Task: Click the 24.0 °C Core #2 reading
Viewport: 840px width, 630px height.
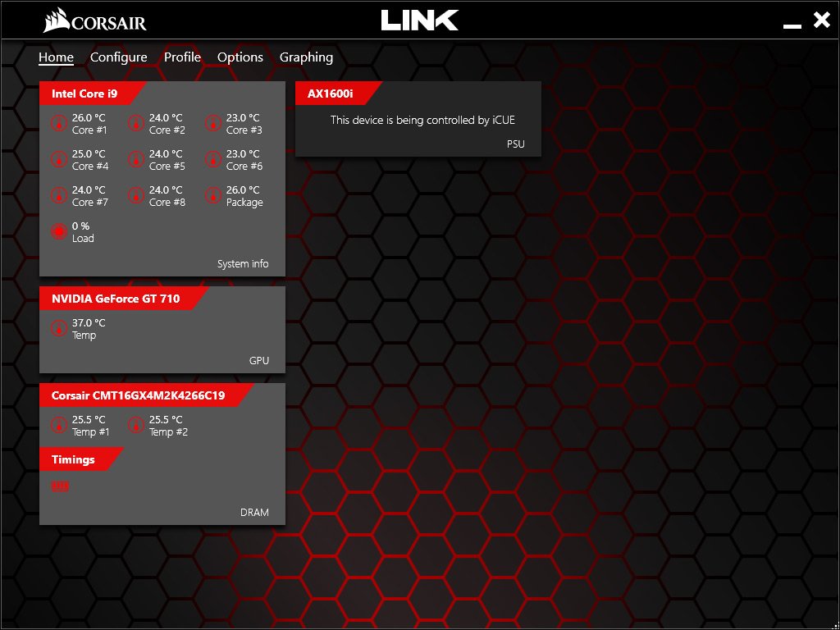Action: [166, 117]
